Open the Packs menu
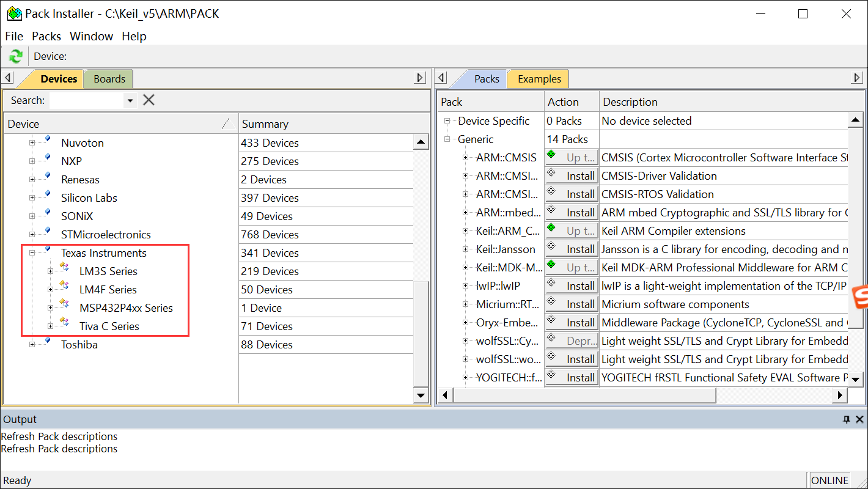The image size is (868, 489). [x=46, y=36]
